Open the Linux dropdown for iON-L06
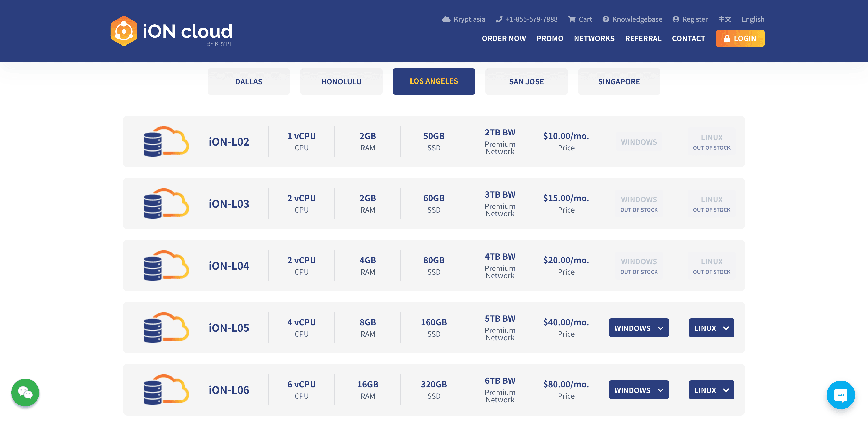The image size is (868, 422). (x=711, y=390)
